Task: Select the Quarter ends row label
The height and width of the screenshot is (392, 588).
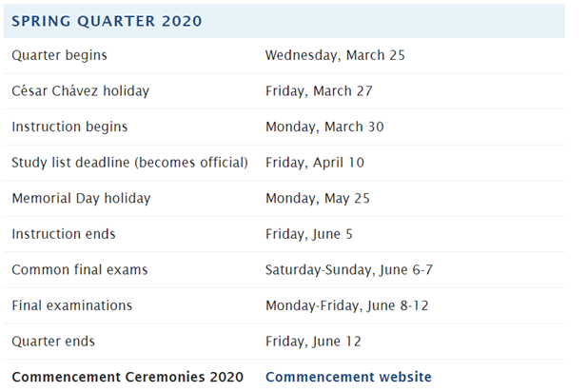Action: (x=53, y=342)
